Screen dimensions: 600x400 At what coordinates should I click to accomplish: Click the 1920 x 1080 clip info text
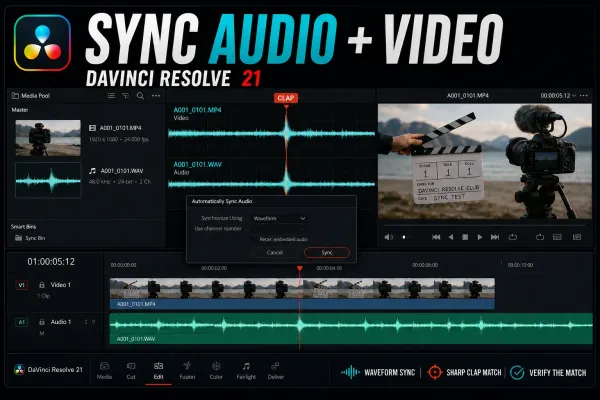click(x=119, y=139)
